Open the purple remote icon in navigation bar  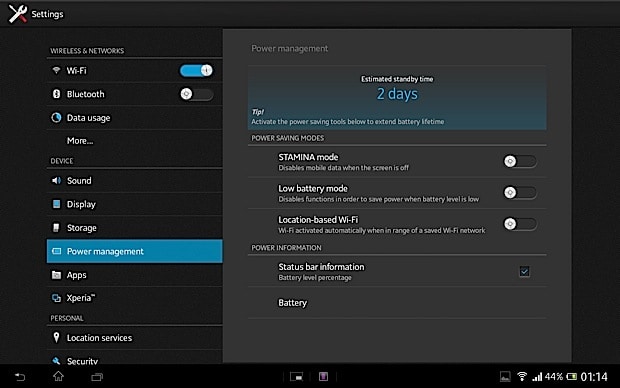[x=323, y=377]
